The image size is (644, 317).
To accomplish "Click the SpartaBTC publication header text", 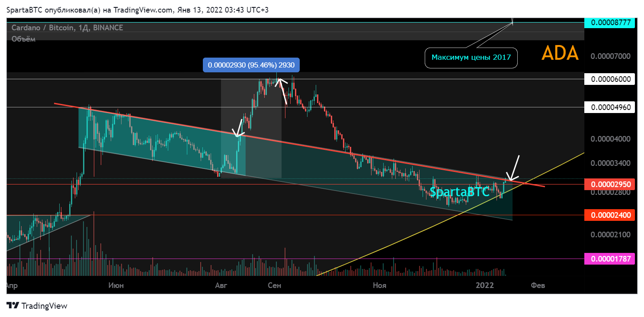I will [138, 10].
